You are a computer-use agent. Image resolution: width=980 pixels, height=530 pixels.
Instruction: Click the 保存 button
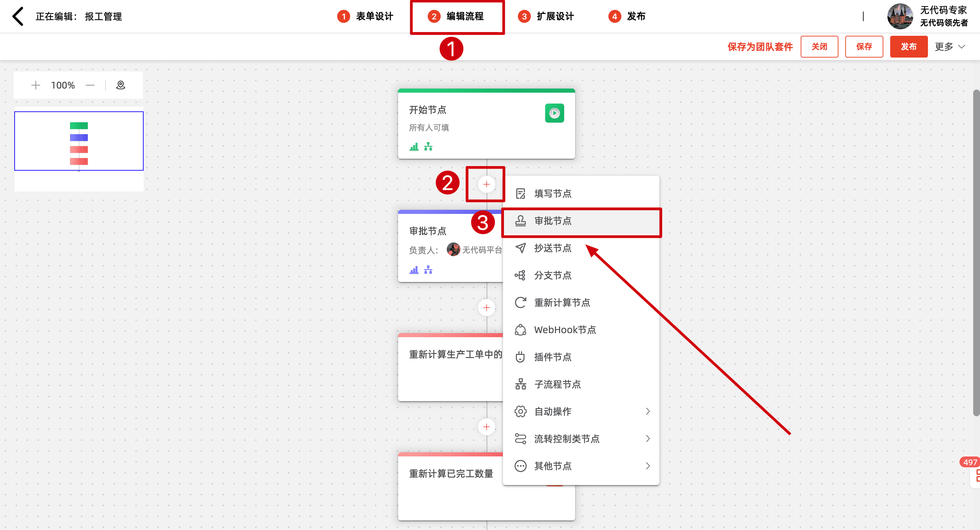[864, 47]
